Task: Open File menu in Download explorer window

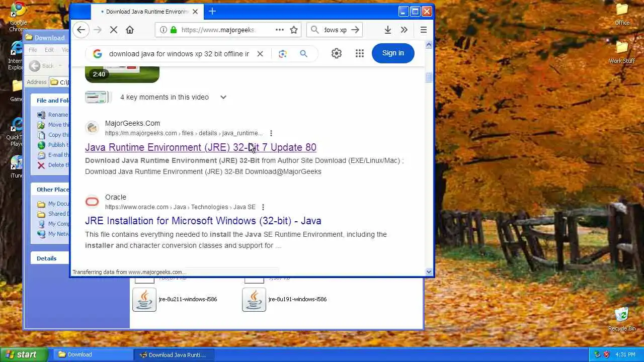Action: (x=33, y=50)
